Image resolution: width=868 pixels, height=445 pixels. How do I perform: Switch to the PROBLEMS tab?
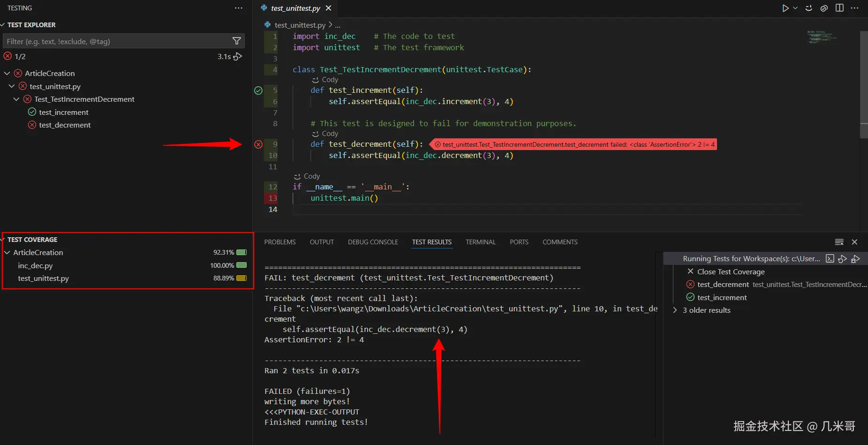(x=280, y=242)
